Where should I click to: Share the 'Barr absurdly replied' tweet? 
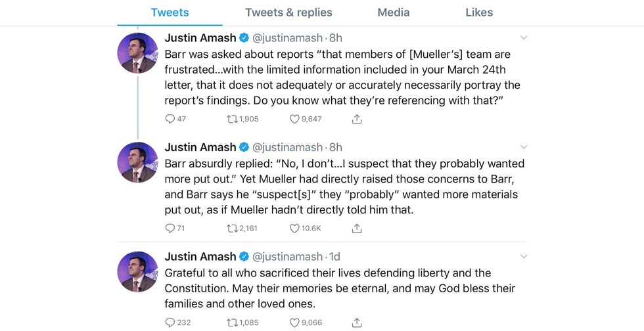pos(357,229)
